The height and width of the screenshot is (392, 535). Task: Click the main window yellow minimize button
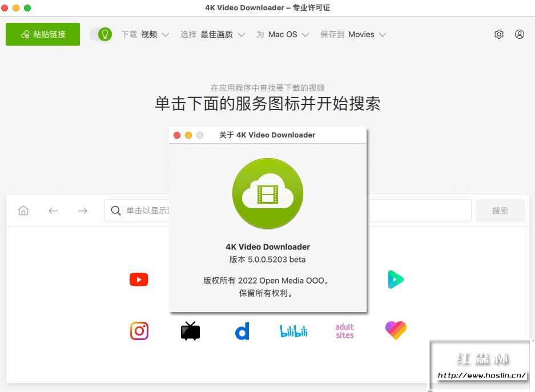pyautogui.click(x=16, y=8)
